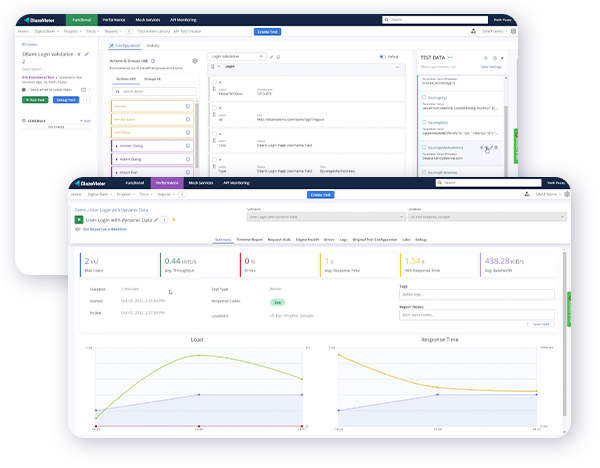The height and width of the screenshot is (468, 600).
Task: Click the Run Test button
Action: [35, 100]
